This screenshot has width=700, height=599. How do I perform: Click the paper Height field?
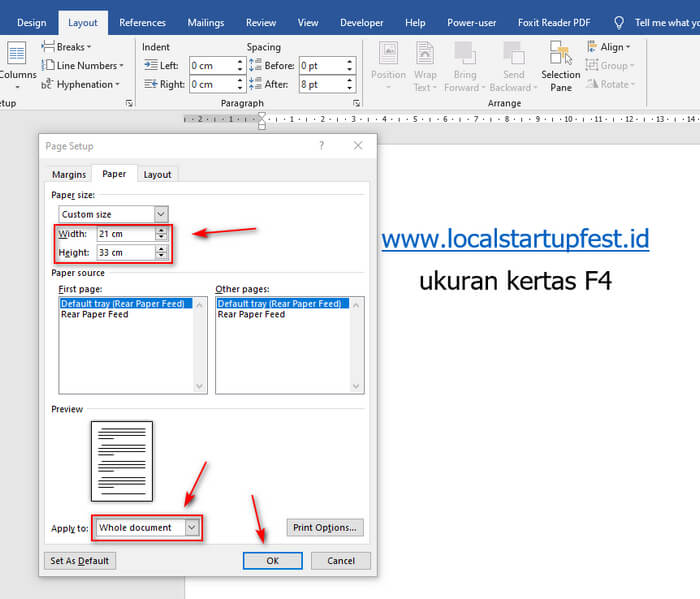point(126,253)
